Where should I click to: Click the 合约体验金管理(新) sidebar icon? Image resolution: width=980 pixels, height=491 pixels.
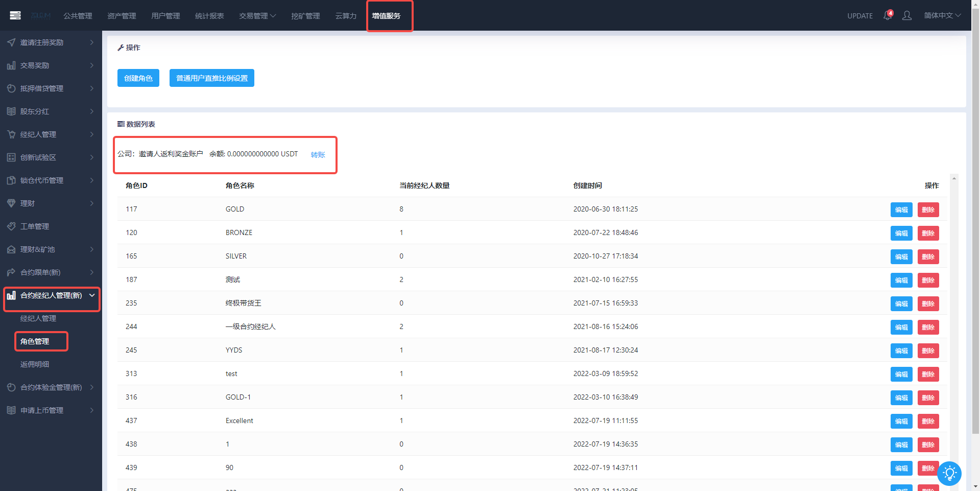click(11, 387)
